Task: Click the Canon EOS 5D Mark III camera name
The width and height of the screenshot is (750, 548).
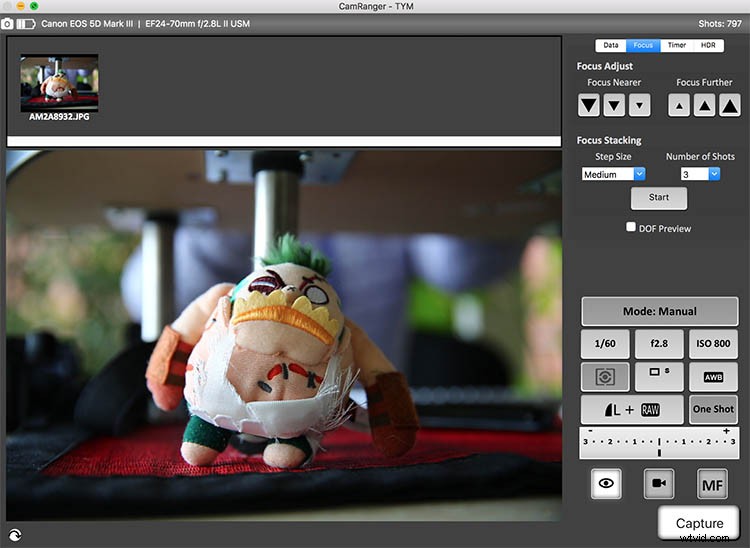Action: pyautogui.click(x=87, y=23)
